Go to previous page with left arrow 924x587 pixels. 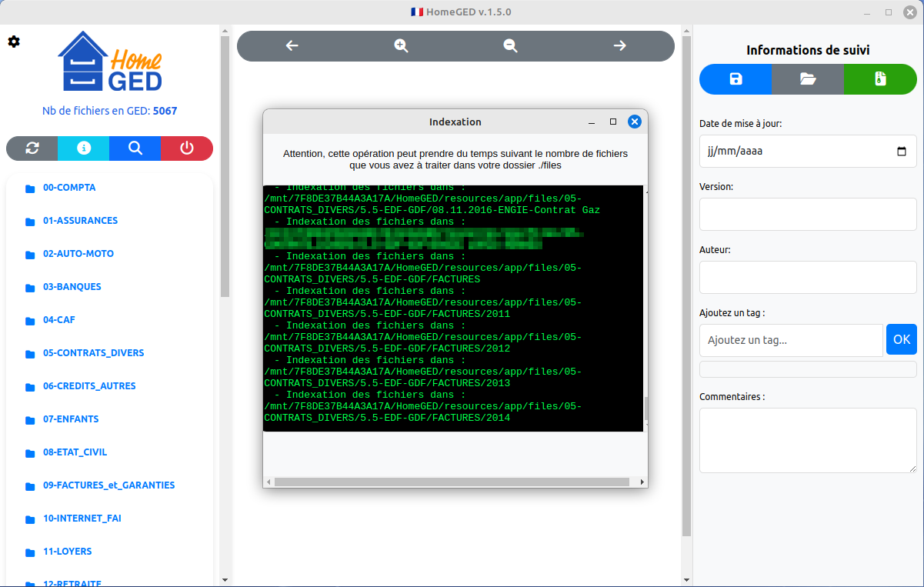coord(292,46)
